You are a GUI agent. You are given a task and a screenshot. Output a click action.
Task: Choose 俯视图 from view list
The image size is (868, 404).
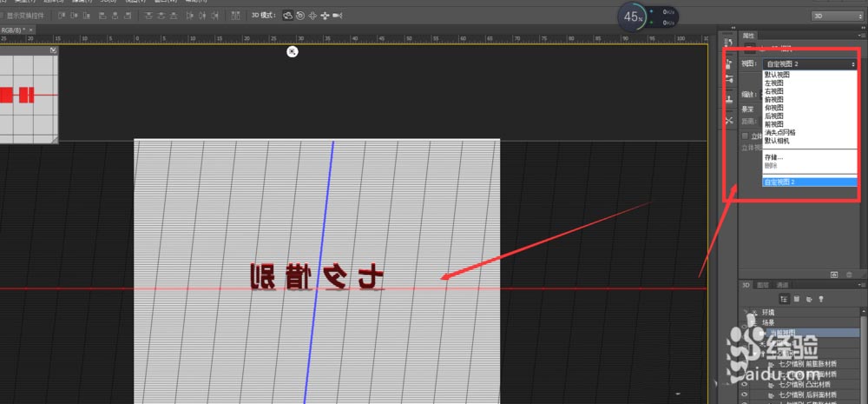tap(774, 99)
